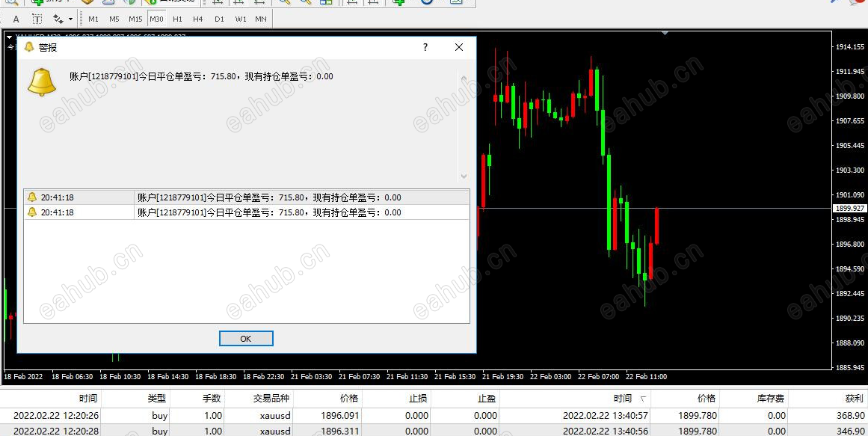
Task: Click close price 1899.780 in 368.90 row
Action: pos(697,416)
